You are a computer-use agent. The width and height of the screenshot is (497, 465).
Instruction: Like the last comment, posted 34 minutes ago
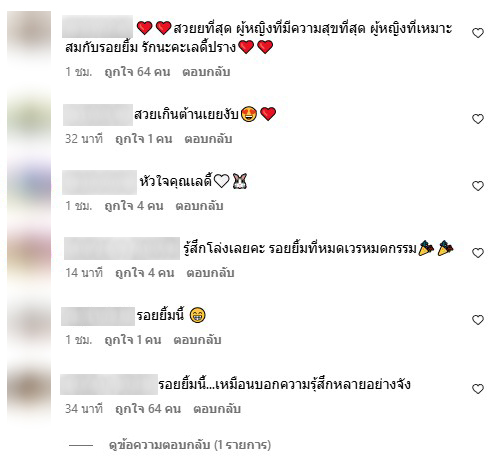click(x=478, y=389)
